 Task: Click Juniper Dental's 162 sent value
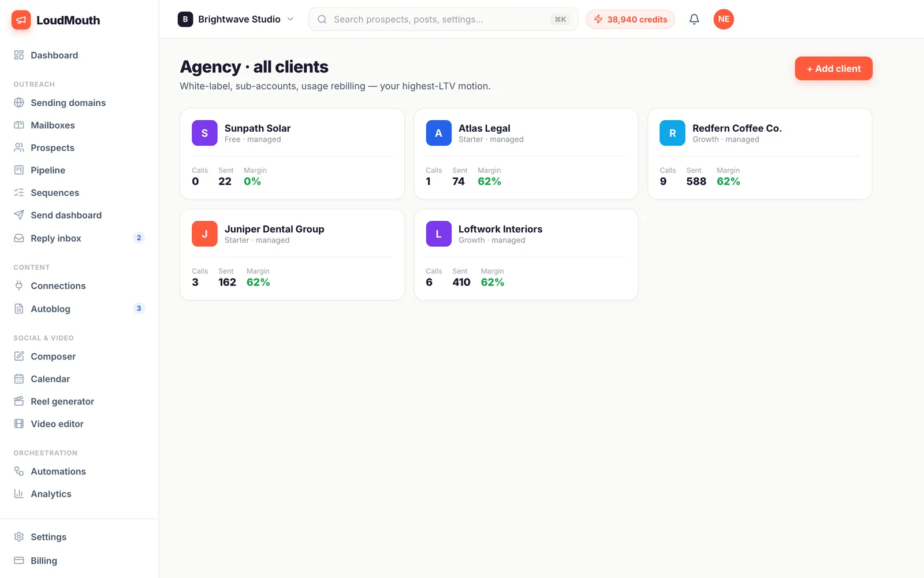227,282
